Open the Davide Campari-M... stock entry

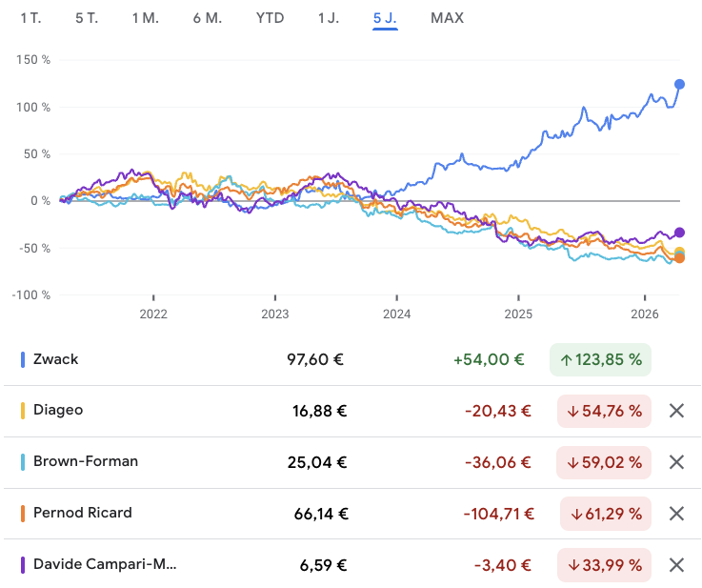[x=105, y=564]
